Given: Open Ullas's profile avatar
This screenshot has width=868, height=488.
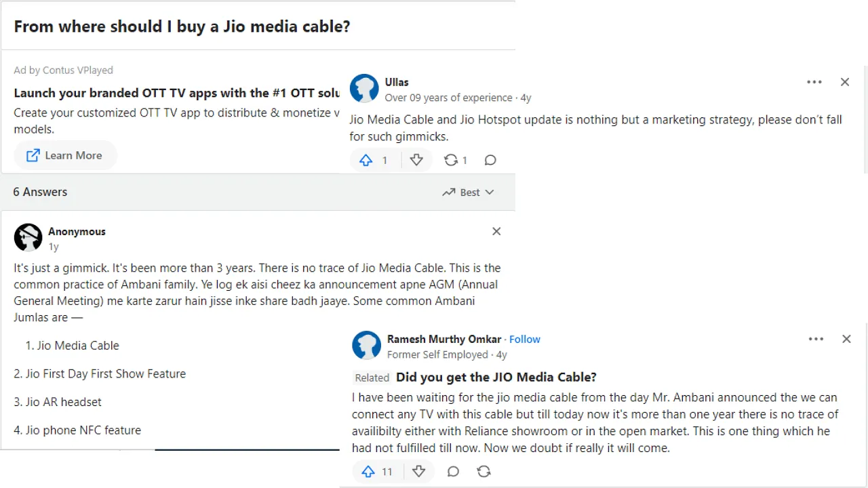Looking at the screenshot, I should point(364,89).
